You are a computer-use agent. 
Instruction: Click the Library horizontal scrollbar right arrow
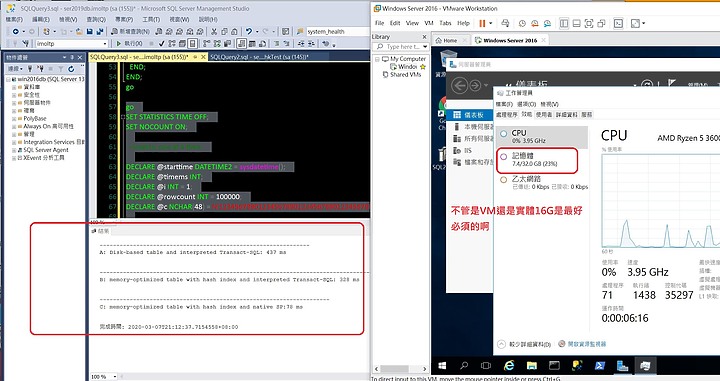point(424,369)
